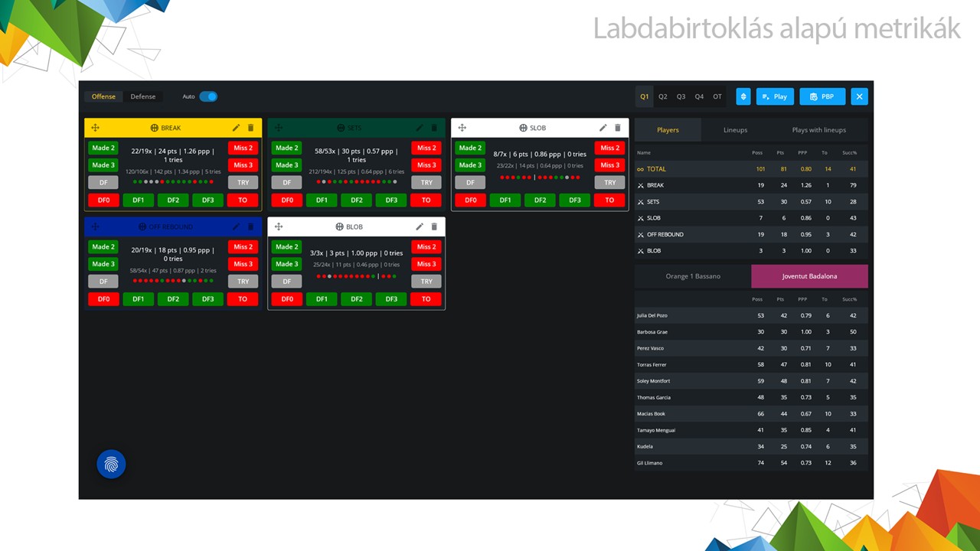Select the yellow BREAK card header
This screenshot has width=980, height=551.
click(172, 128)
